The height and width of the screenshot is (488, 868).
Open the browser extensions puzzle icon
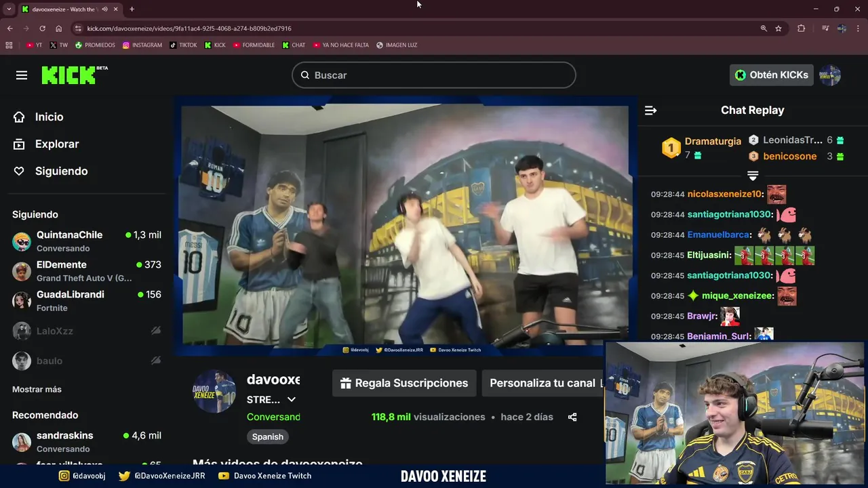tap(802, 28)
